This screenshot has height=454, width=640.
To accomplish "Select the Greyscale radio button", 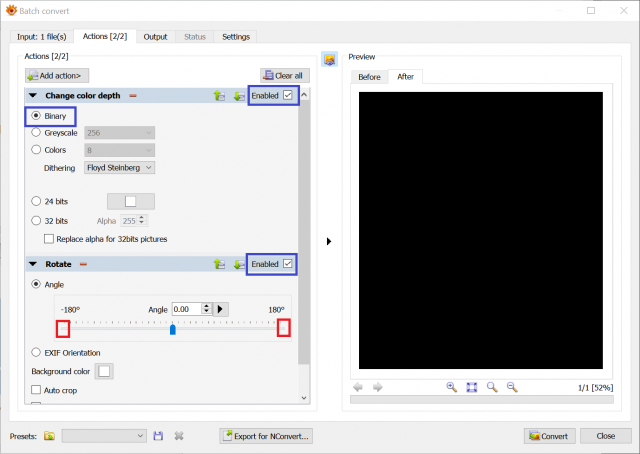I will (36, 132).
